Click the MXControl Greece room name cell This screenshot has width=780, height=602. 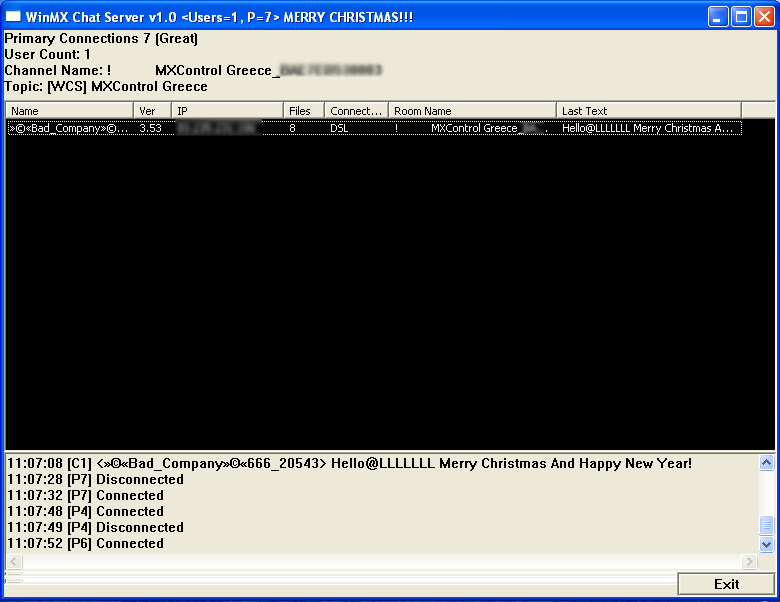point(471,128)
